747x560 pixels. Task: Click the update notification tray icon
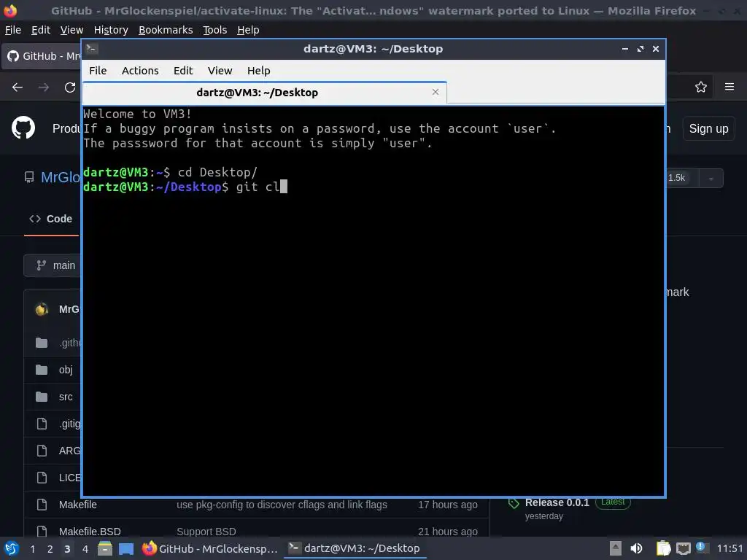(x=701, y=547)
